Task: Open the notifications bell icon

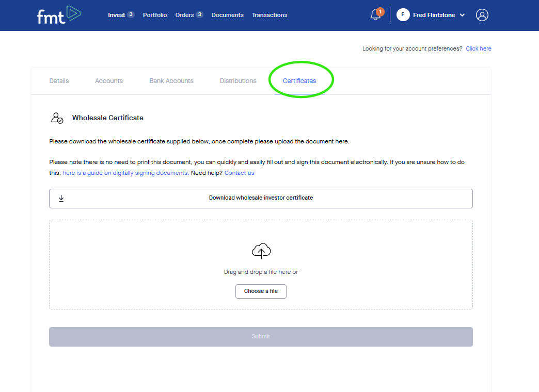Action: [375, 15]
